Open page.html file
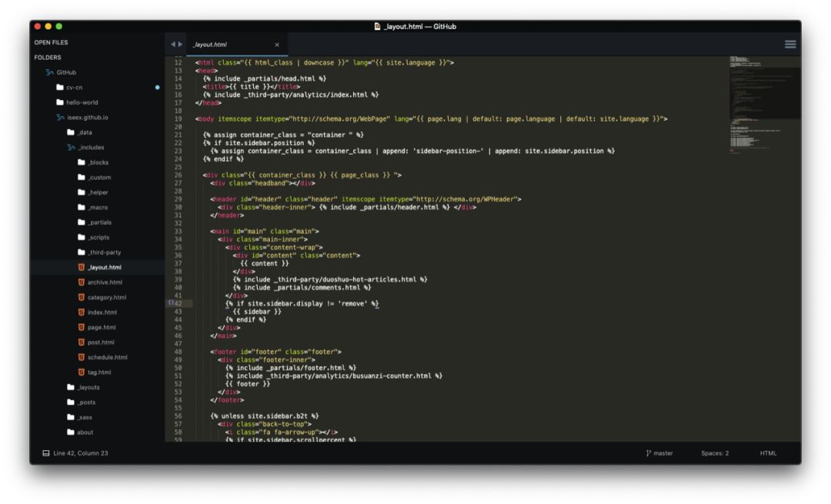The image size is (831, 504). pos(102,328)
